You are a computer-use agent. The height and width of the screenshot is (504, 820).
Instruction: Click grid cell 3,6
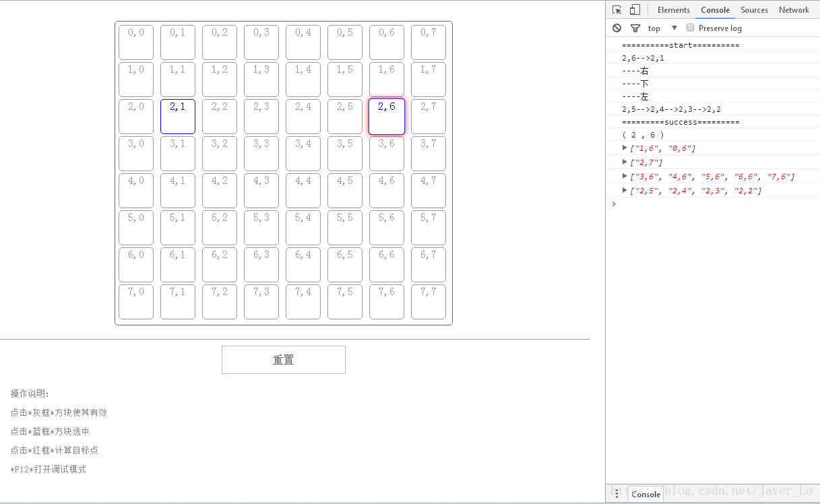[387, 154]
